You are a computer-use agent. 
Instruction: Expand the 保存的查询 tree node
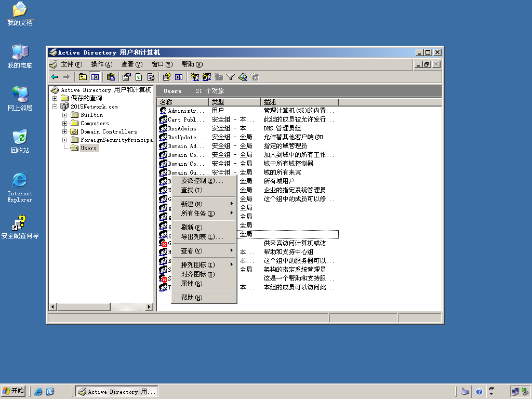55,98
